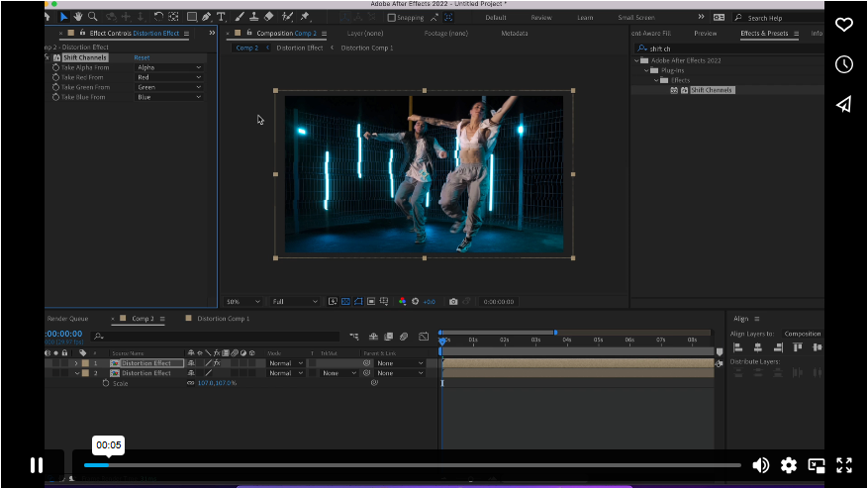Toggle transparency grid in composition viewer
The width and height of the screenshot is (868, 489).
[x=345, y=301]
